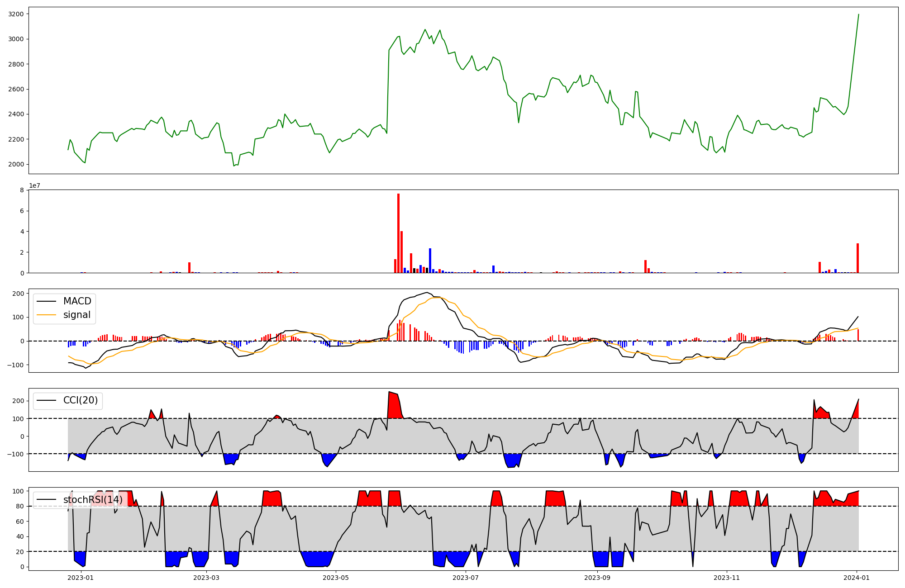
Task: Click the tallest blue volume bar
Action: (430, 261)
